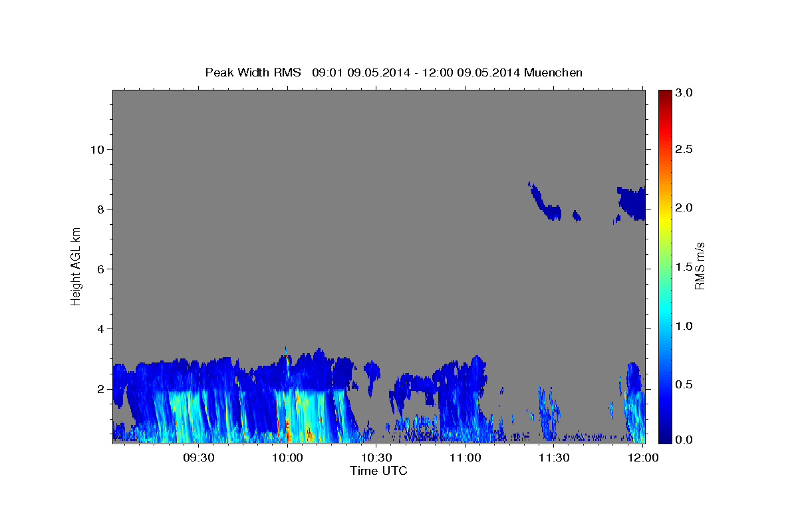The height and width of the screenshot is (532, 798).
Task: Click the colorbar value 3.0
Action: coord(684,92)
